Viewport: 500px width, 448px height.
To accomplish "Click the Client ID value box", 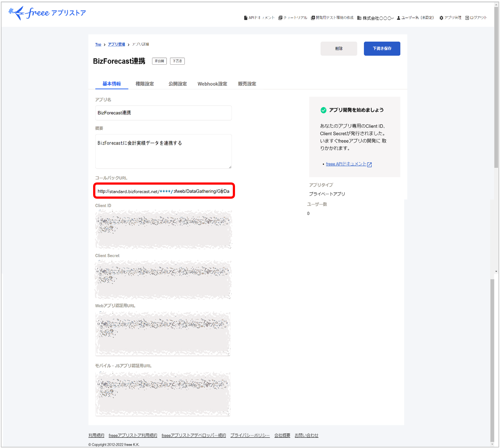I will [163, 230].
